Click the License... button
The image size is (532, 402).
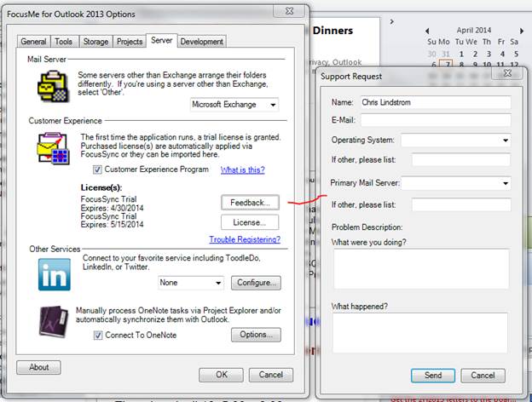pyautogui.click(x=250, y=222)
